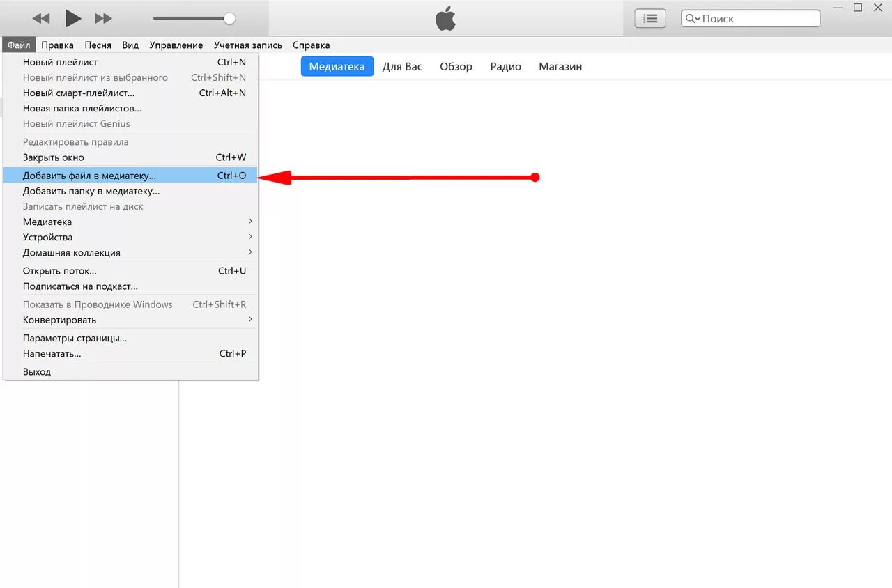Switch to the Магазин tab
The height and width of the screenshot is (588, 892).
coord(560,67)
